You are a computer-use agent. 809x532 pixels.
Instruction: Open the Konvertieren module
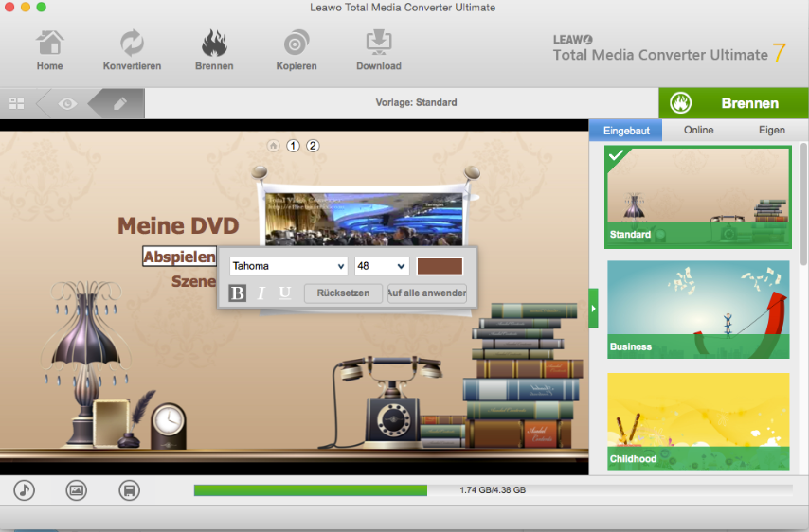click(132, 50)
